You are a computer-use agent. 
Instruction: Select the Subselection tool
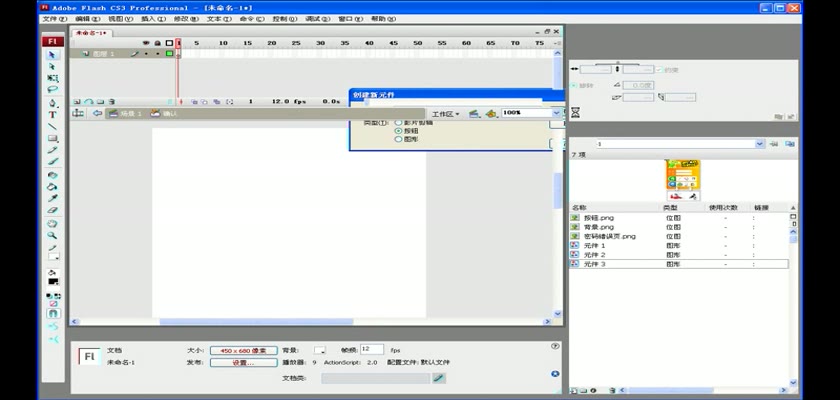click(x=52, y=66)
